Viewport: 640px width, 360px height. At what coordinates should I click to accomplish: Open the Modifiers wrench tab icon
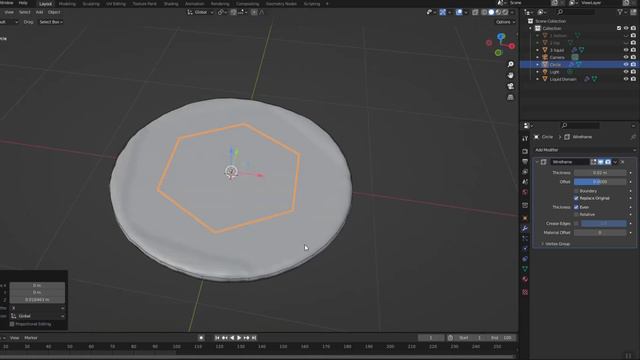525,229
